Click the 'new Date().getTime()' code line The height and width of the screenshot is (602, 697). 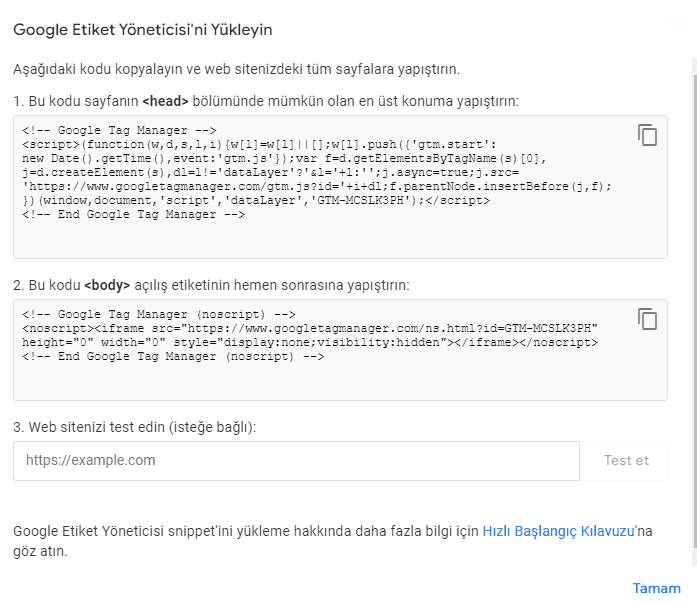(x=284, y=158)
